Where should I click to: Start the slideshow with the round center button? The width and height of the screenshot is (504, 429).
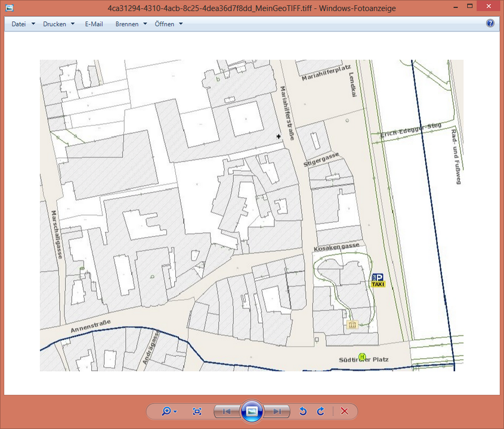pos(252,411)
